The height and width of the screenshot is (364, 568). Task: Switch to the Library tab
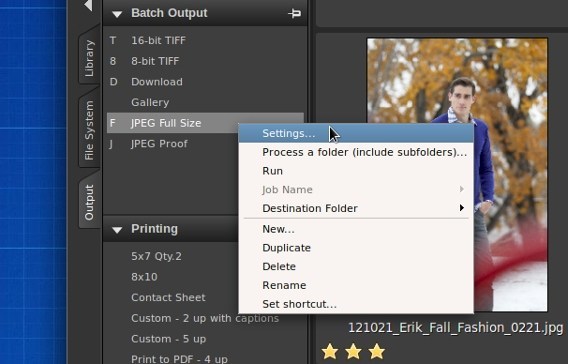[89, 58]
